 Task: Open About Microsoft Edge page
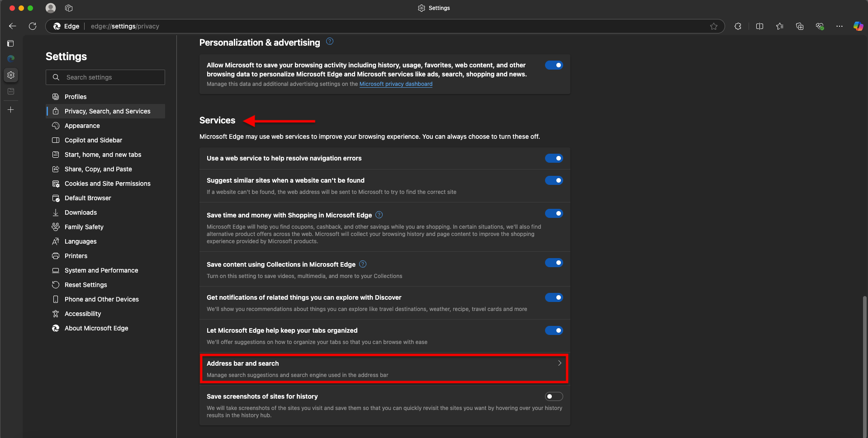(105, 328)
